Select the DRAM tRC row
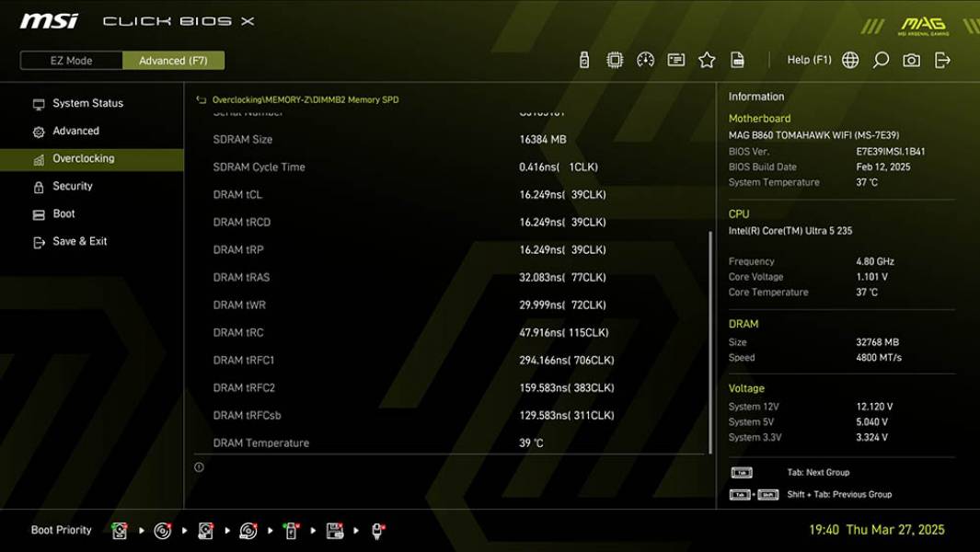This screenshot has width=980, height=552. (450, 332)
